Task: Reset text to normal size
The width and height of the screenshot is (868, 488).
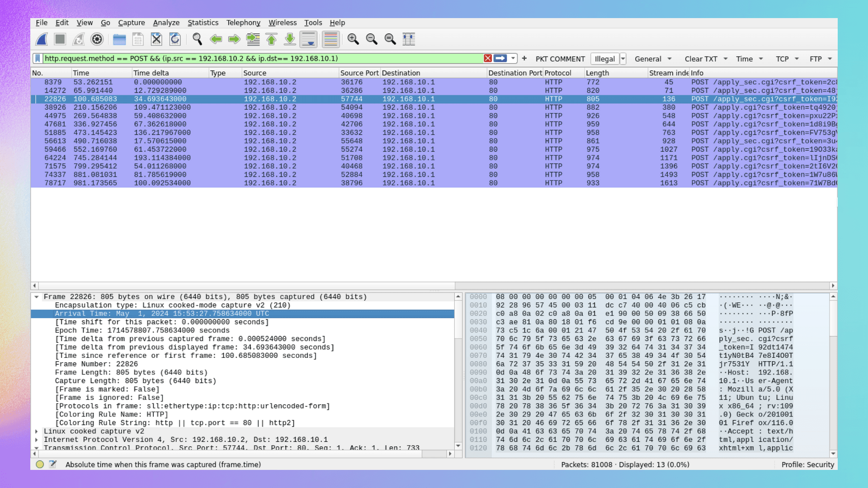Action: tap(390, 39)
